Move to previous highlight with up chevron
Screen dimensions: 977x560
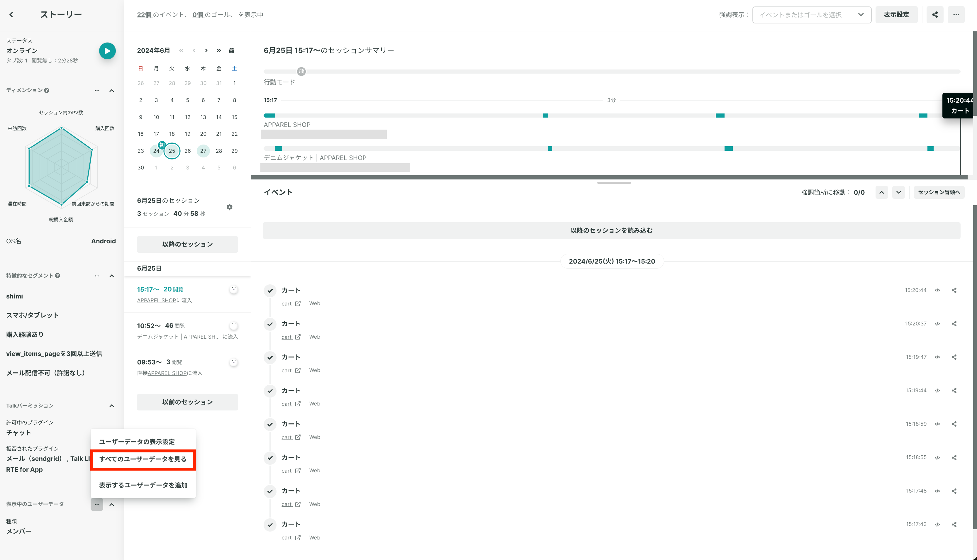click(882, 192)
